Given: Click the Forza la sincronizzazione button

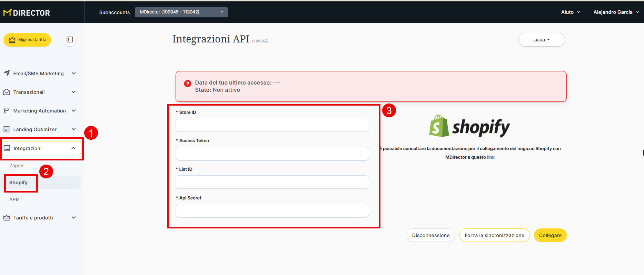Looking at the screenshot, I should 494,235.
